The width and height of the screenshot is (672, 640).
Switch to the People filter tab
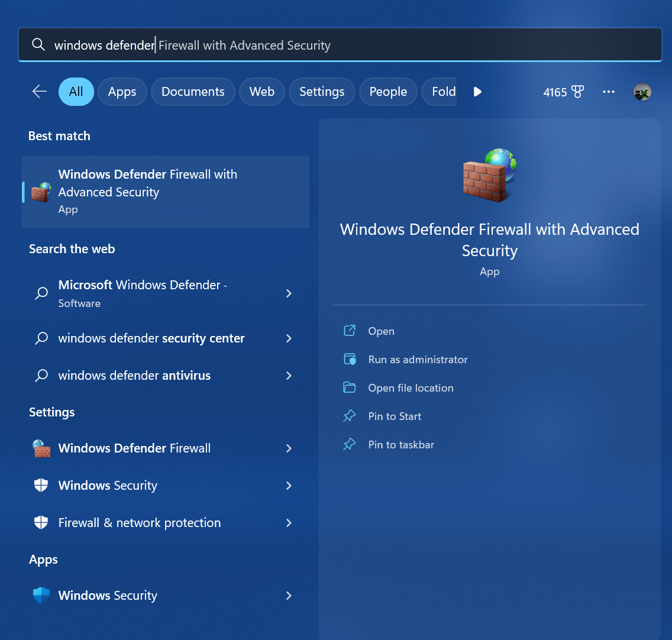(388, 91)
